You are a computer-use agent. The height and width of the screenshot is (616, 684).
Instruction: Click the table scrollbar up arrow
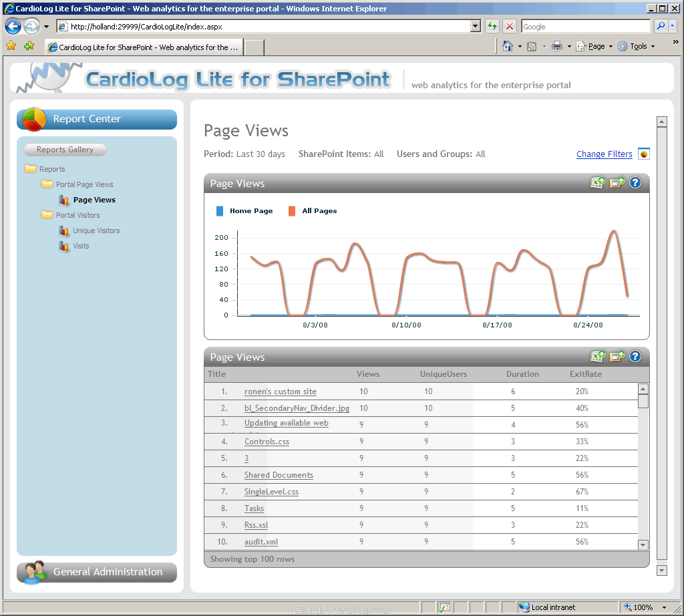click(643, 388)
